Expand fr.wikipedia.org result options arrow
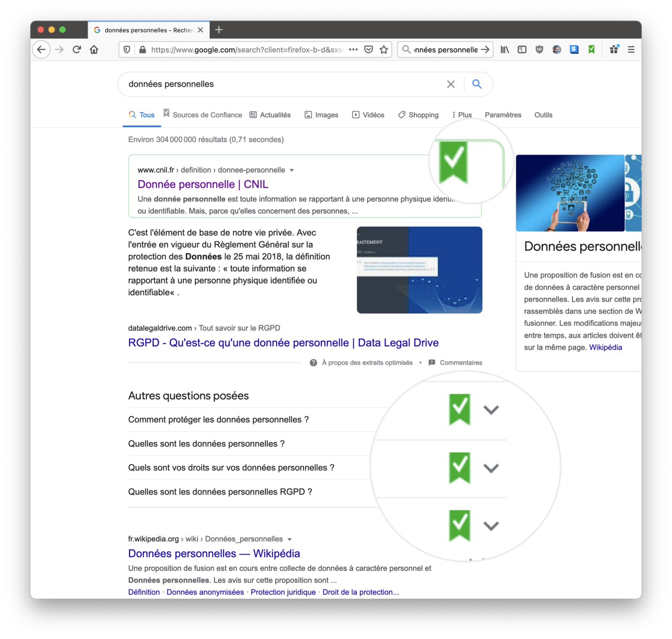The width and height of the screenshot is (672, 639). click(289, 539)
